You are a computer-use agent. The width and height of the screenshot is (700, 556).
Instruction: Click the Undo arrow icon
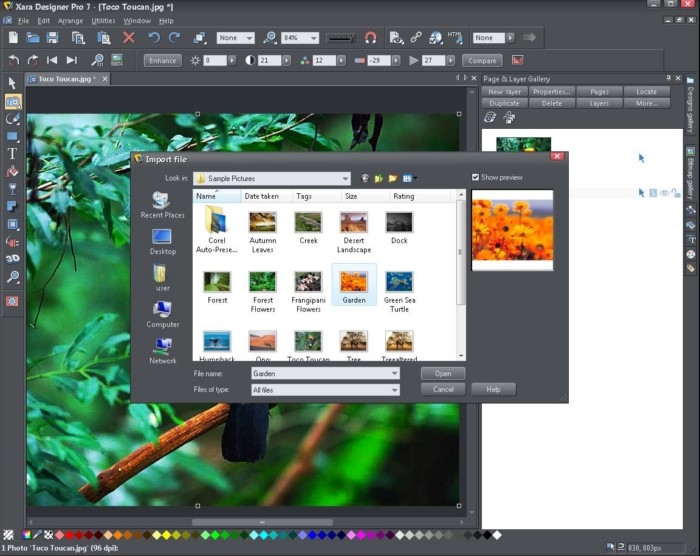click(154, 38)
